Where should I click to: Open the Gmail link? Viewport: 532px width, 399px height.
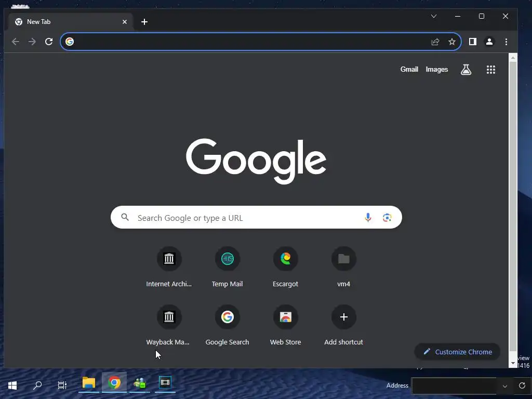409,69
